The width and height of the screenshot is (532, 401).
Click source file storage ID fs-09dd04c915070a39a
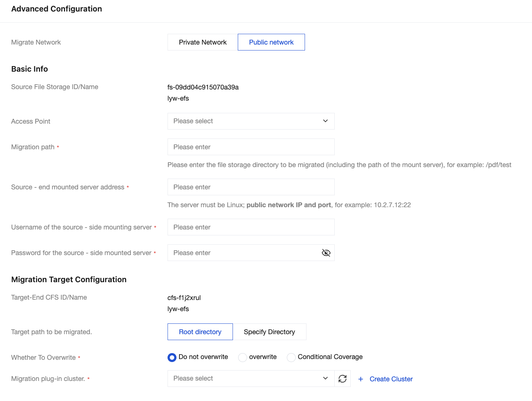tap(203, 87)
